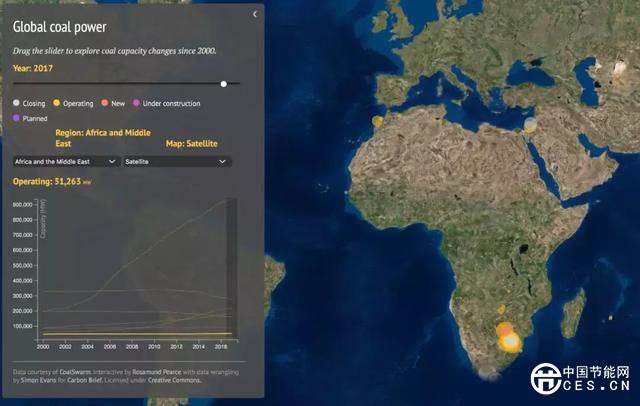640x406 pixels.
Task: Click the coal plant marker near Israel
Action: coord(531,126)
